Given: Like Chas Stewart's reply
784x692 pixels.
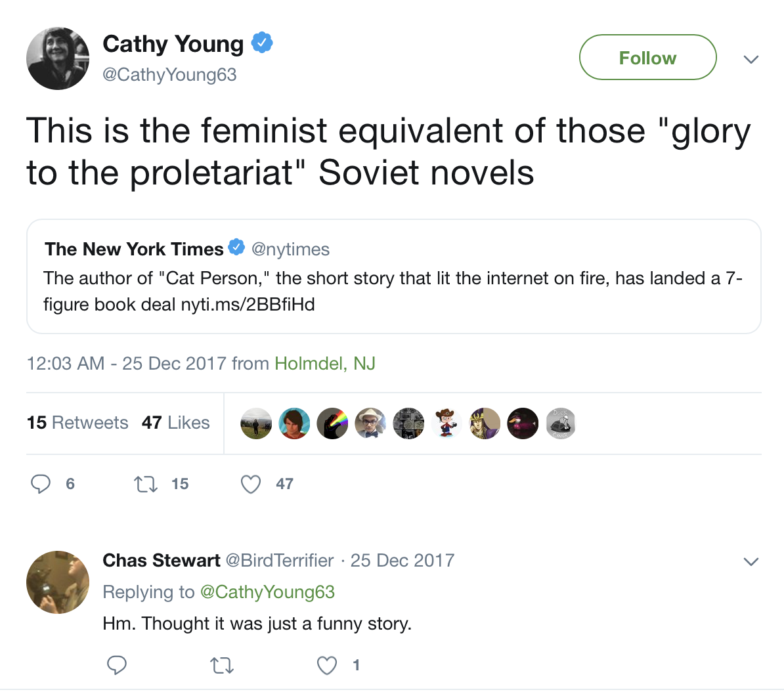Looking at the screenshot, I should pyautogui.click(x=327, y=666).
